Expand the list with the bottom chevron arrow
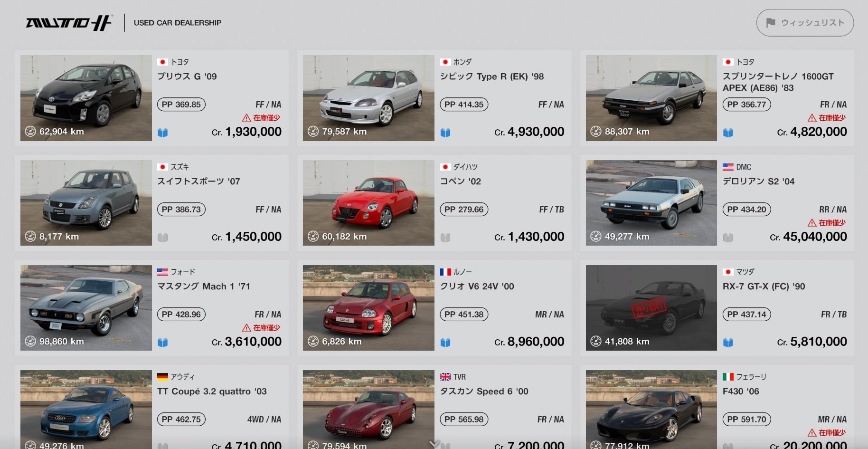Image resolution: width=868 pixels, height=449 pixels. point(434,444)
